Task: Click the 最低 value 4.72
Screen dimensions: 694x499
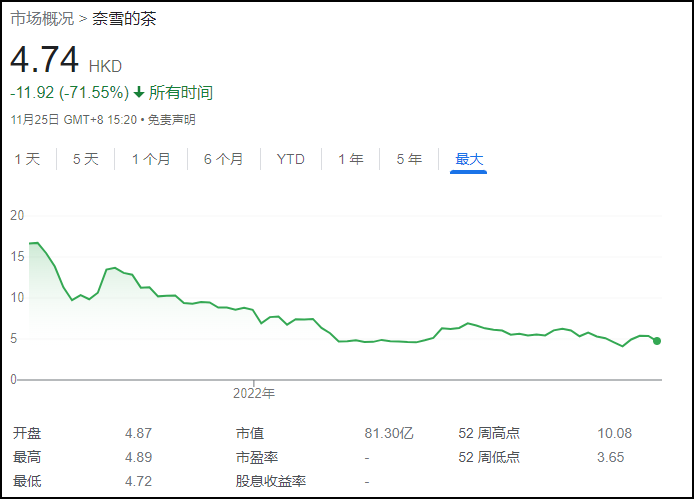Action: click(139, 481)
